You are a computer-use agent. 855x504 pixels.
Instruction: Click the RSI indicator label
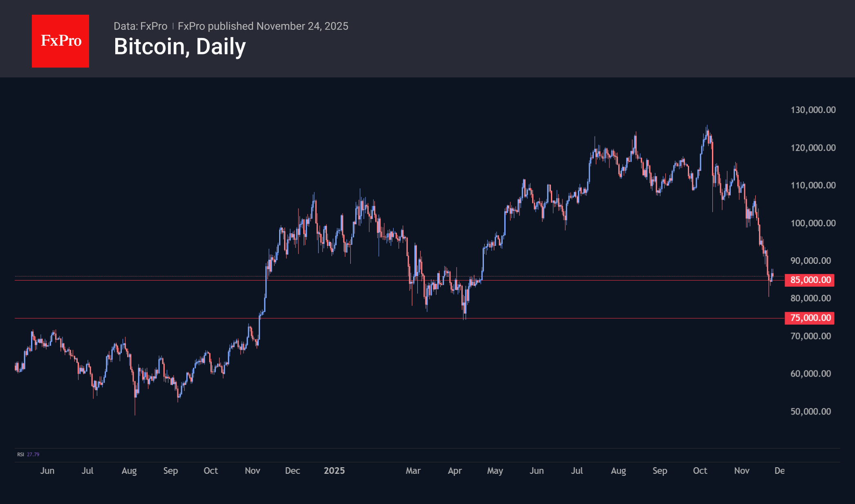(20, 455)
